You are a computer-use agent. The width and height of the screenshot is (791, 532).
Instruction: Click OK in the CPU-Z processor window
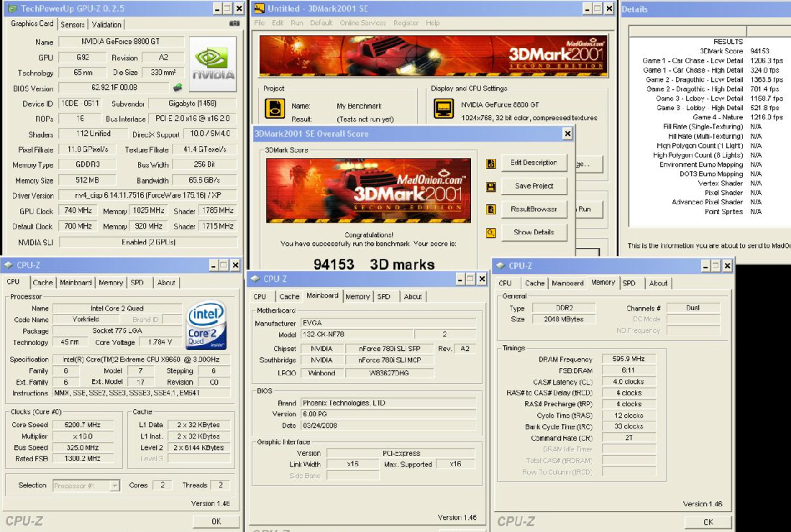[x=216, y=521]
